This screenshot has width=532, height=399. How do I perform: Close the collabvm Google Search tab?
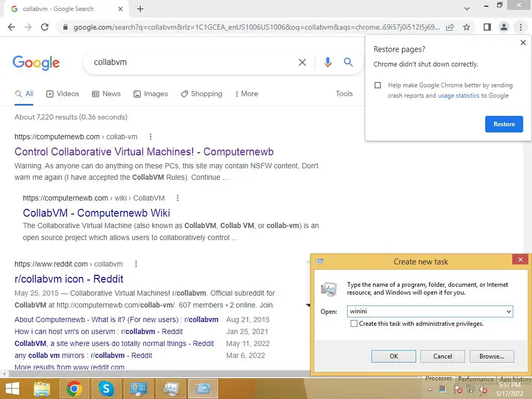121,9
